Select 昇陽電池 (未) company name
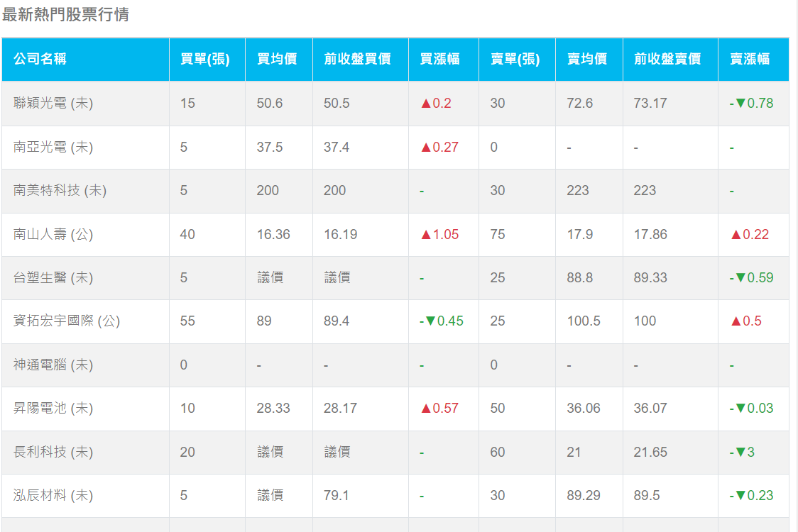The height and width of the screenshot is (532, 798). pos(53,409)
